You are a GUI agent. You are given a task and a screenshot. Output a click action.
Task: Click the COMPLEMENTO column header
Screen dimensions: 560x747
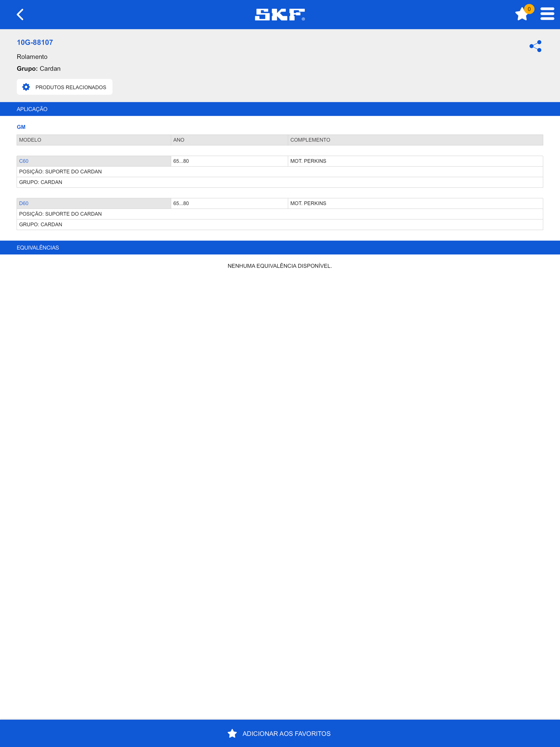(310, 139)
